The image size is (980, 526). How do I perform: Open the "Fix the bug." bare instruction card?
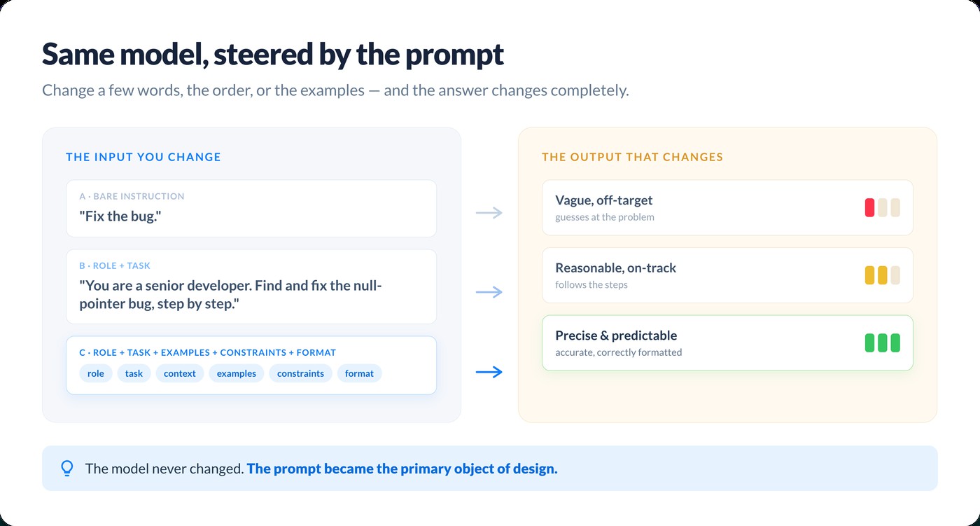(x=251, y=208)
